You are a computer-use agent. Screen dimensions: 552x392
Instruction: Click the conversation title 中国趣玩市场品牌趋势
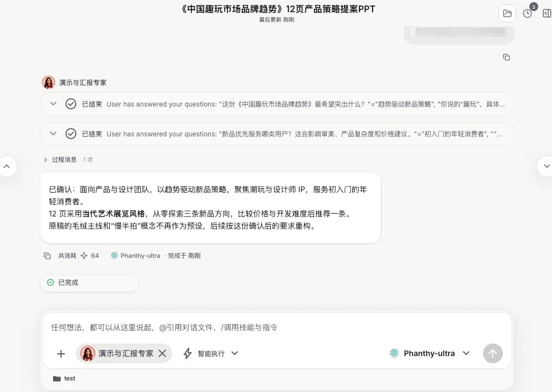[x=278, y=9]
